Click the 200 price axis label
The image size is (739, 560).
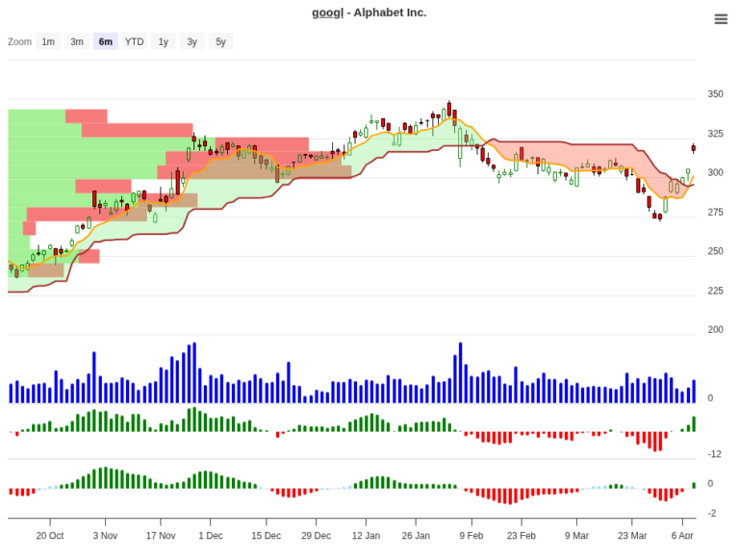pos(715,329)
